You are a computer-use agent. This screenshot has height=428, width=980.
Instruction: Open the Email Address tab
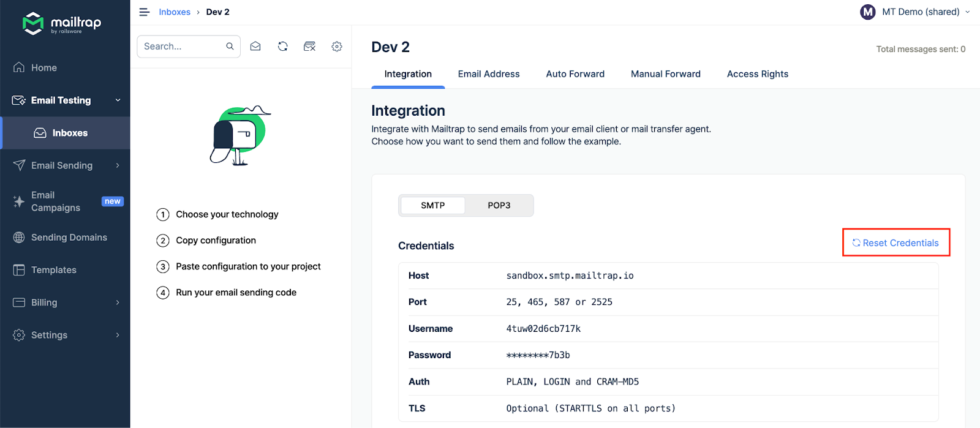489,74
